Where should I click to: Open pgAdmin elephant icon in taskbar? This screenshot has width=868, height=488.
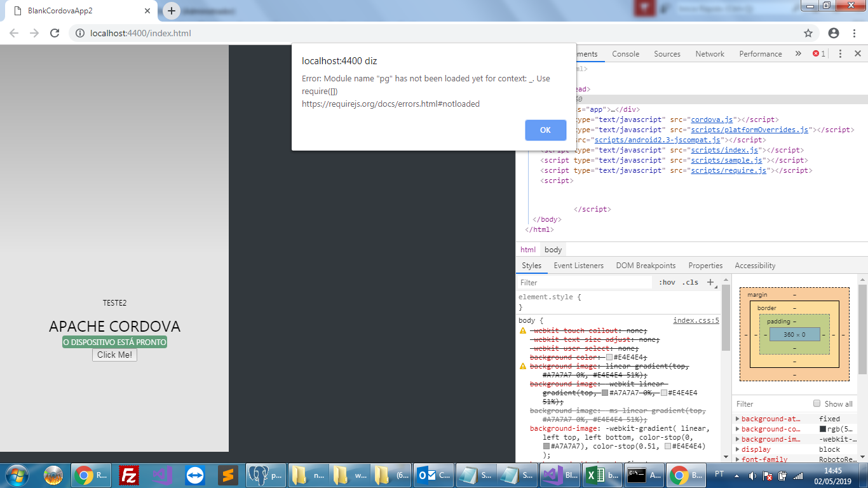coord(267,475)
